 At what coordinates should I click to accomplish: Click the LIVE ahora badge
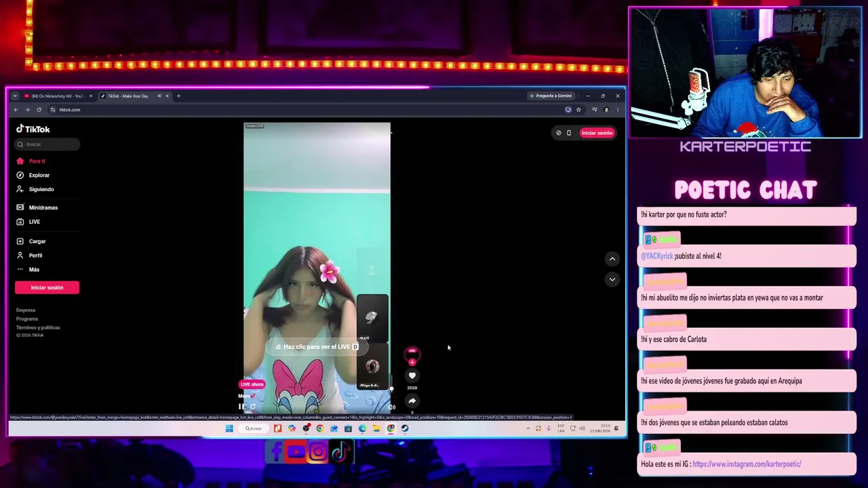coord(252,384)
